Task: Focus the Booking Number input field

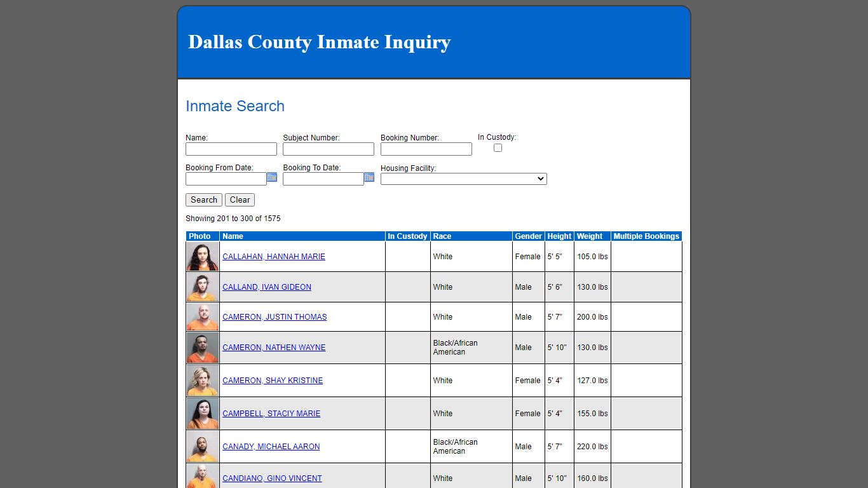Action: pyautogui.click(x=426, y=149)
